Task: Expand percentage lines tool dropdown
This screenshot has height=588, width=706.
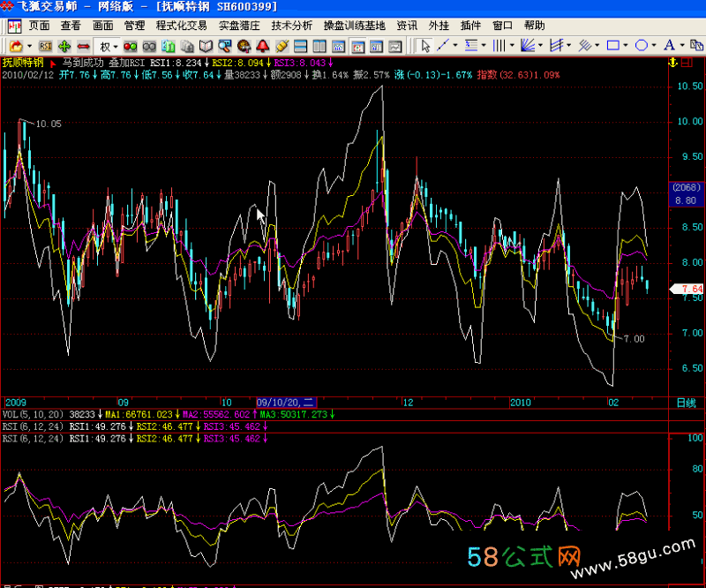Action: [484, 46]
